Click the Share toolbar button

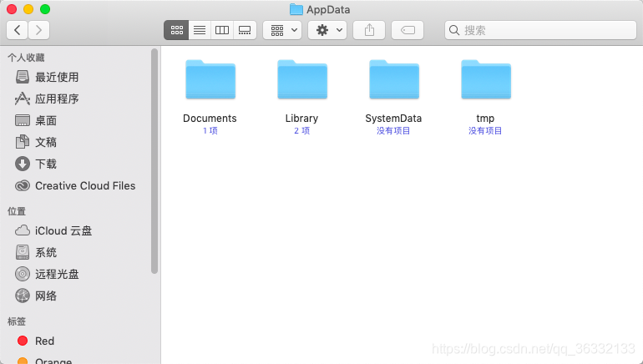369,30
